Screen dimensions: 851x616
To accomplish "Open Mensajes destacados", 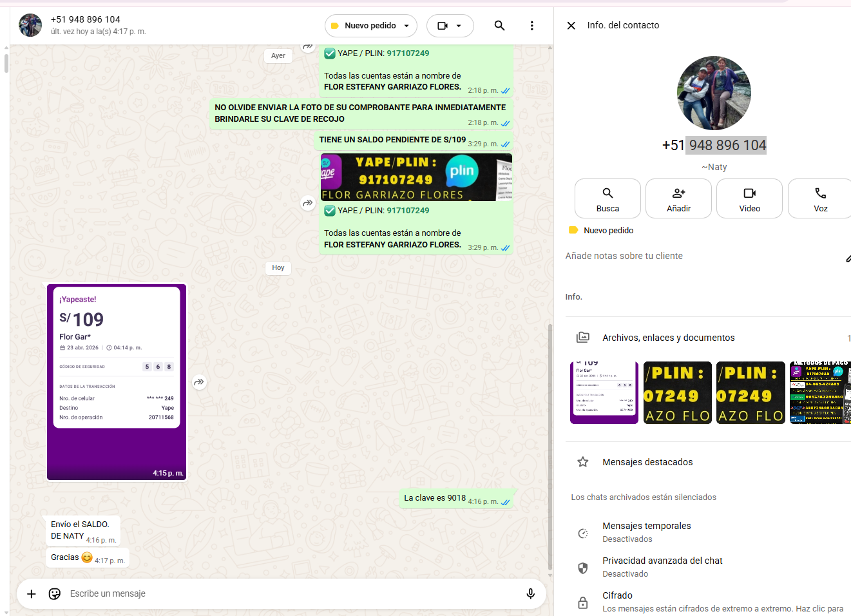I will click(x=647, y=462).
